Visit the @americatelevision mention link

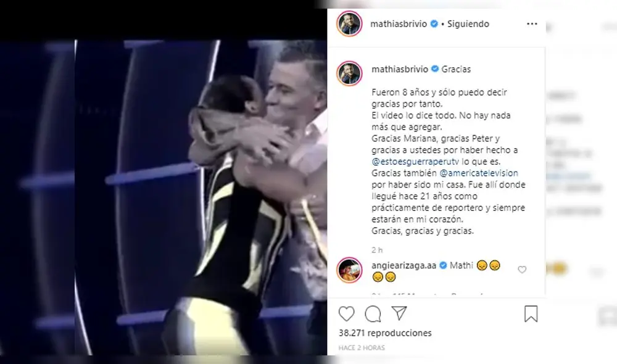pos(479,173)
